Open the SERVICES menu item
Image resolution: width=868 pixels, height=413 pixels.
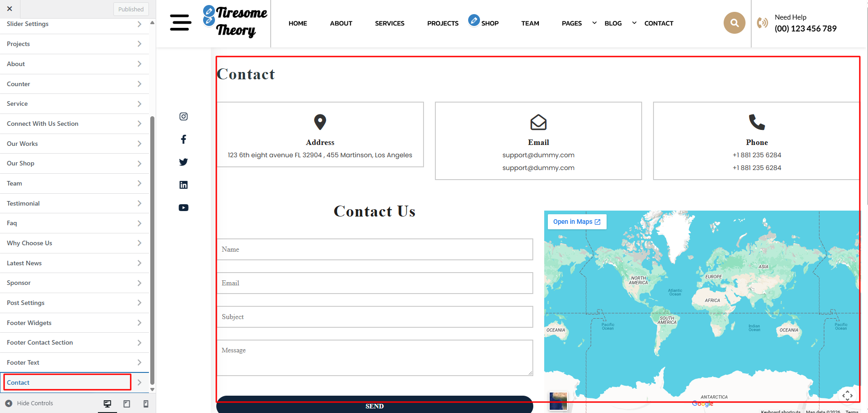(x=390, y=23)
